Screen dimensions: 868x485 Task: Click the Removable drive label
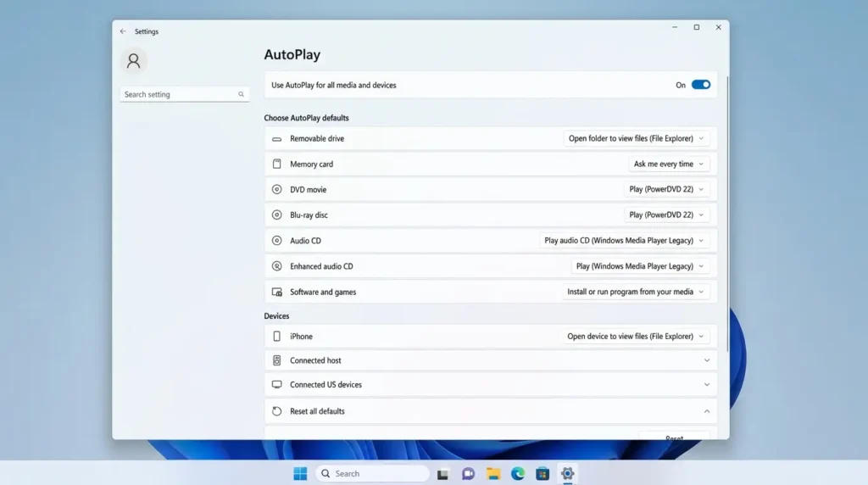317,139
